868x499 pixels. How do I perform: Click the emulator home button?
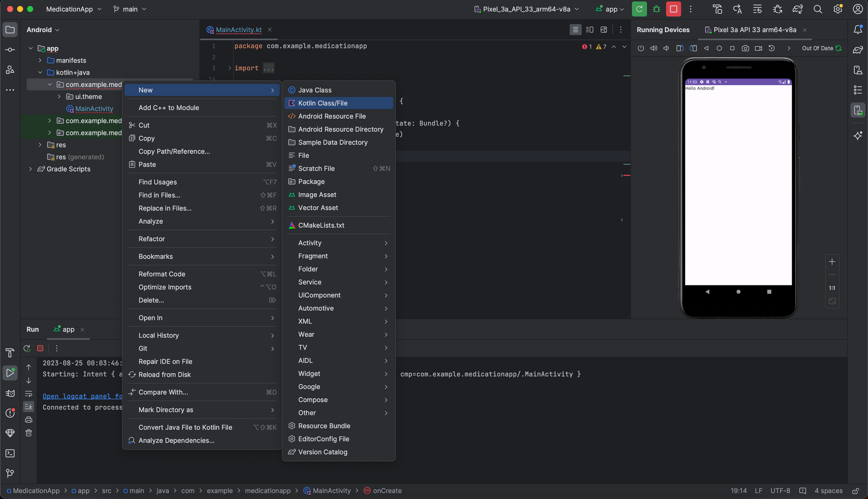point(737,292)
